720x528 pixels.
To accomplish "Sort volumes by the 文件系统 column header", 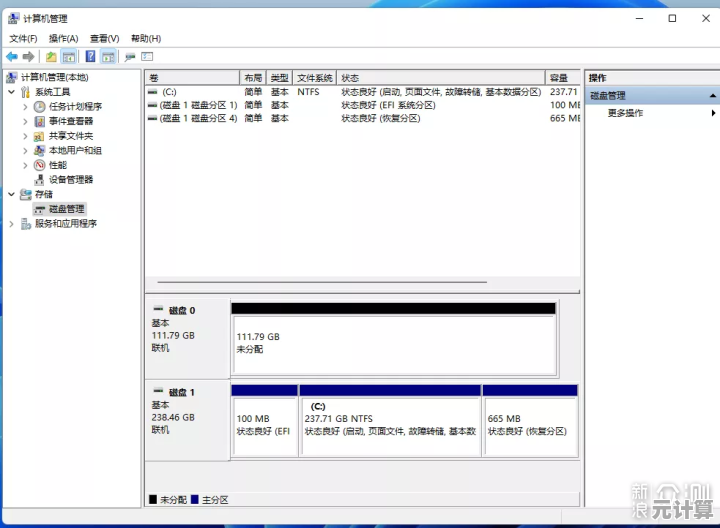I will pyautogui.click(x=315, y=78).
